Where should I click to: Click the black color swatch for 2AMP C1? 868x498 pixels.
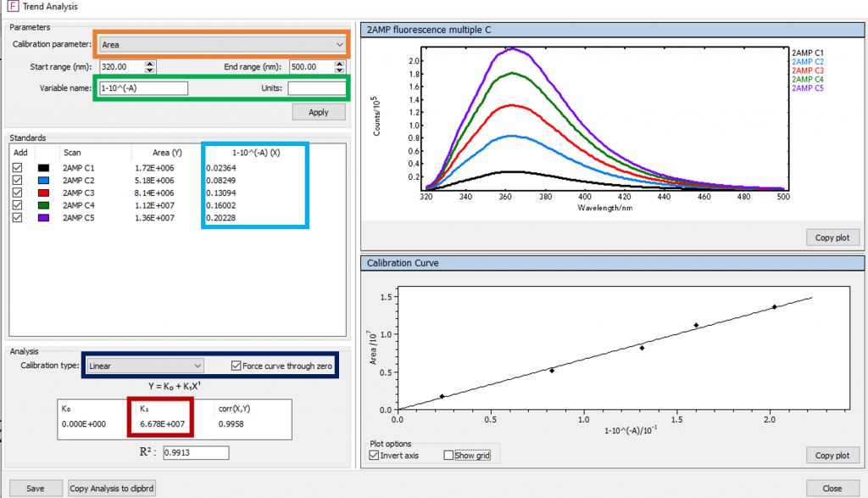point(45,167)
